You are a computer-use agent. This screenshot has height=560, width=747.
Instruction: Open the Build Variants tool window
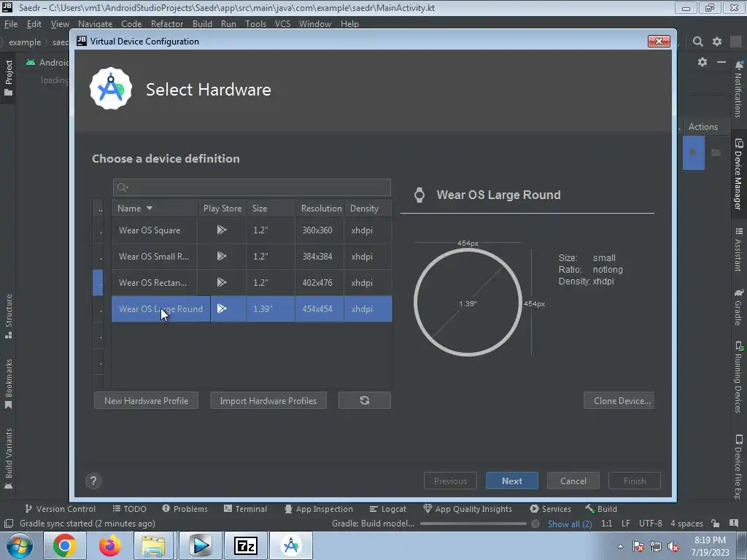9,459
